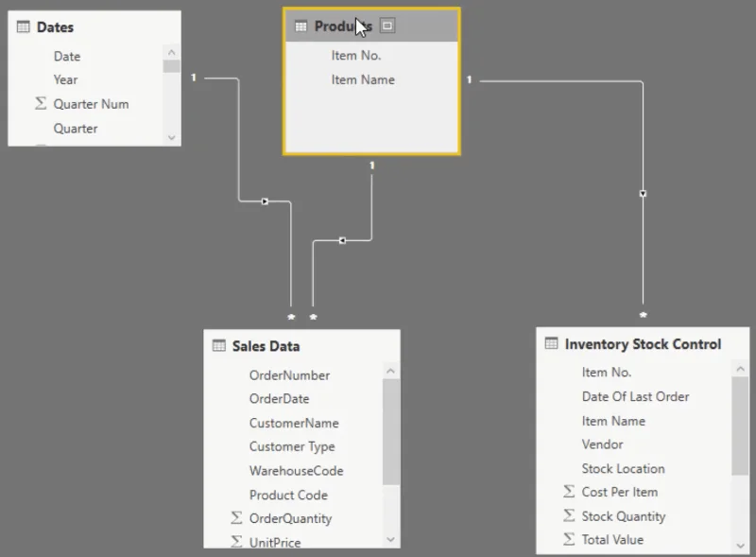
Task: Select the Sales Data table header
Action: click(x=301, y=346)
